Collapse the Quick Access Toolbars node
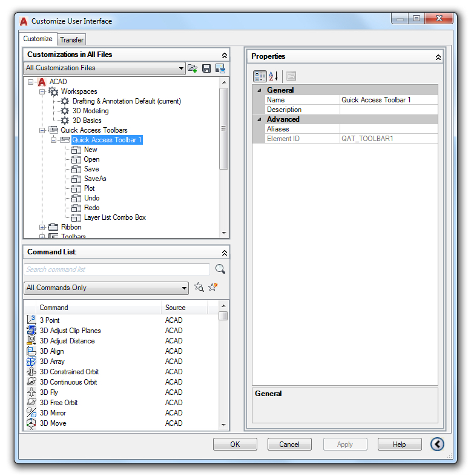 pos(42,130)
